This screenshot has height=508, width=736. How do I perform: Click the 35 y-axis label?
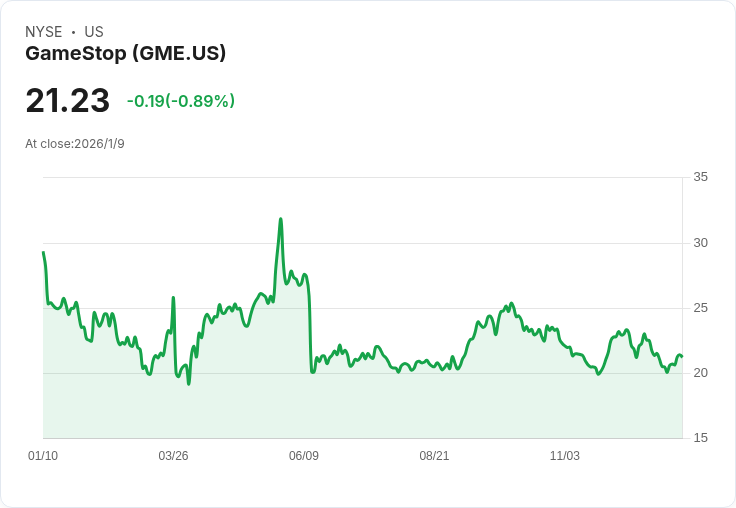click(x=700, y=177)
